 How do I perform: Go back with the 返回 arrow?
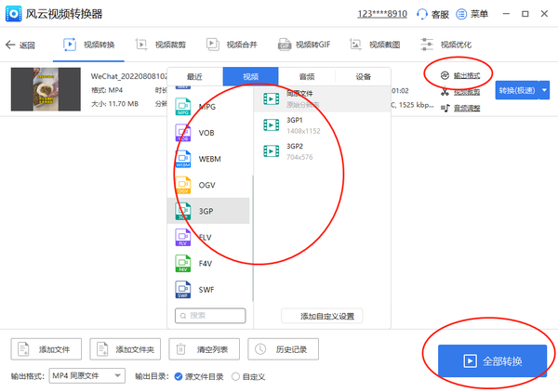click(10, 45)
